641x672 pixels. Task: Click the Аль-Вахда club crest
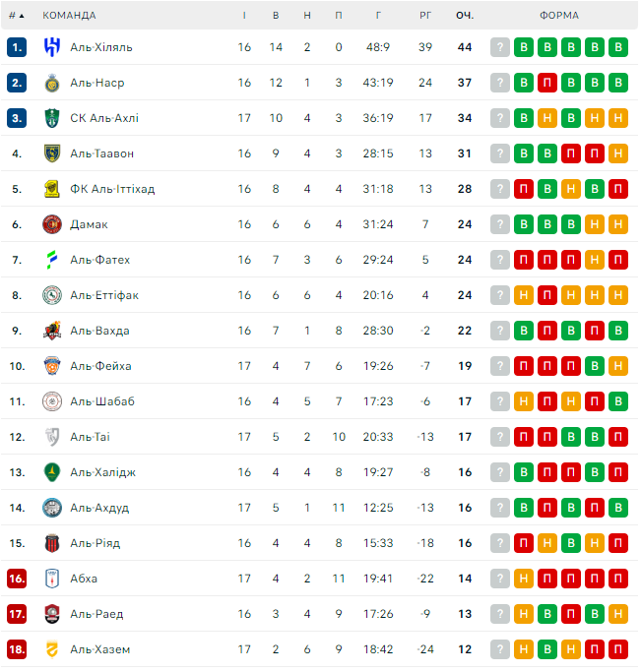coord(52,331)
